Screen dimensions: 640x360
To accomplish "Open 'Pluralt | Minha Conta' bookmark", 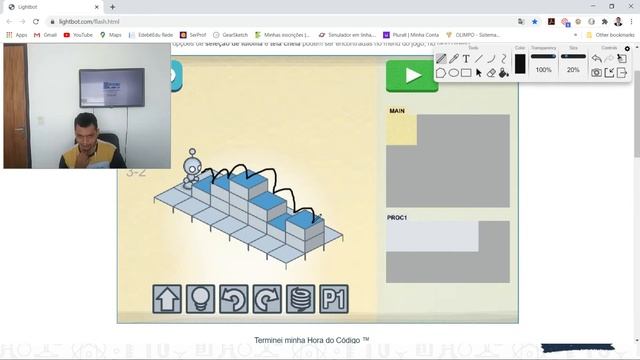I will pos(411,35).
